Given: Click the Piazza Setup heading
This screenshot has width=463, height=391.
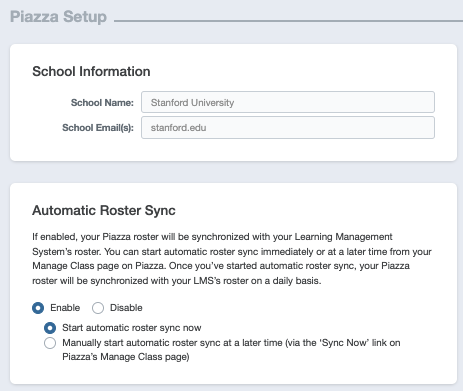Looking at the screenshot, I should click(58, 17).
